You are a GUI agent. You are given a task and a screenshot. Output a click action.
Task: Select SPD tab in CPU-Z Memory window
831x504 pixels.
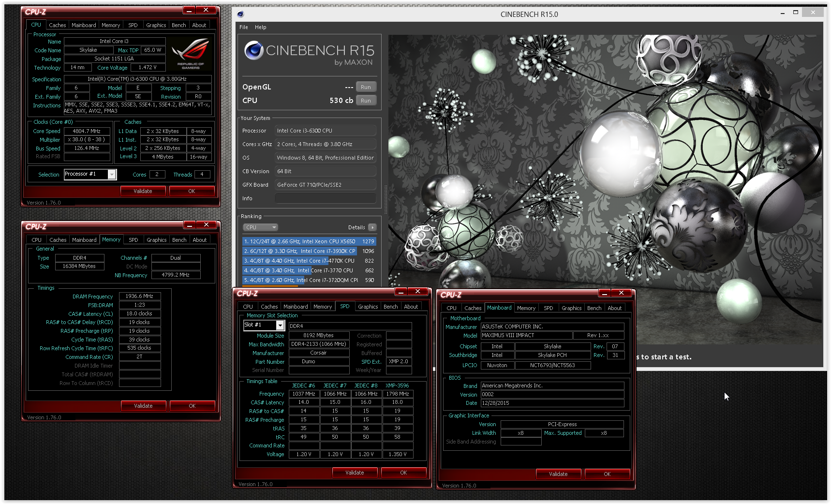(134, 240)
